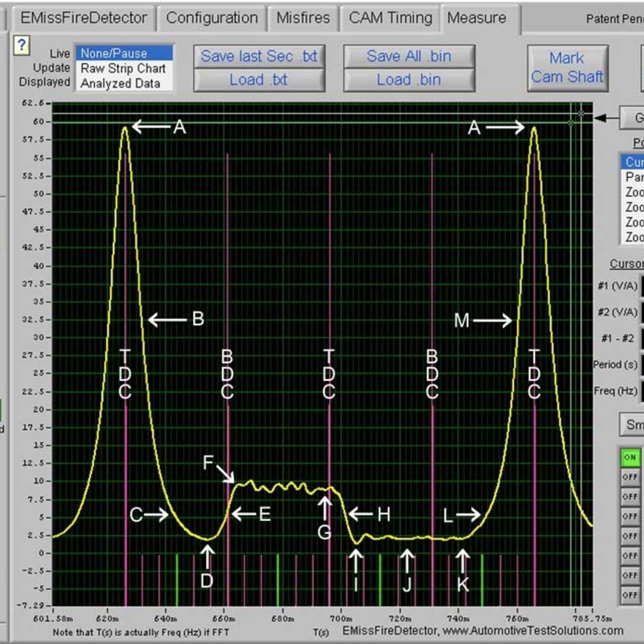This screenshot has height=644, width=644.
Task: Click the crosshair cursor on upper white line
Action: click(581, 114)
